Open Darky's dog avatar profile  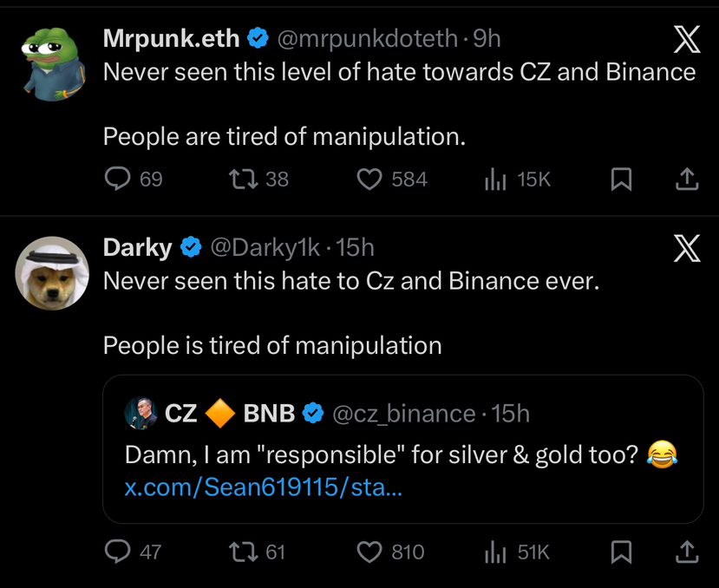tap(52, 272)
